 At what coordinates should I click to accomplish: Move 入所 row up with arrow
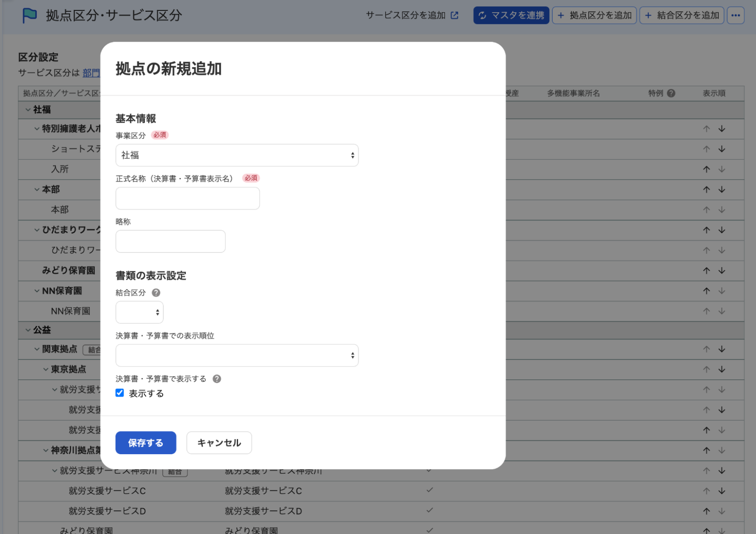pos(707,170)
